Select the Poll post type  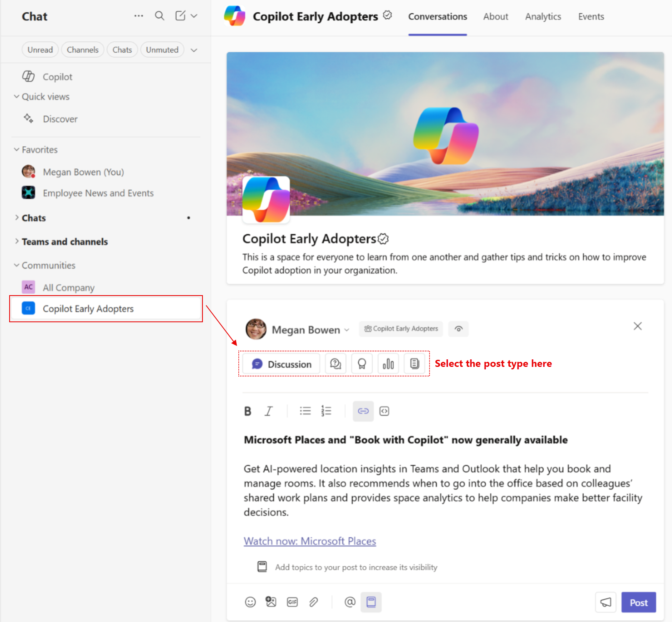[388, 364]
